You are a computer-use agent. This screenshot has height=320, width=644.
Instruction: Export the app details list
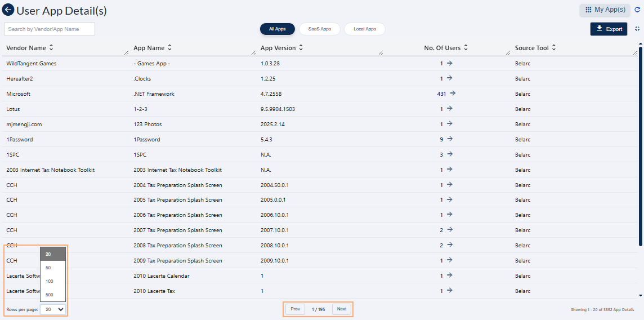point(609,29)
